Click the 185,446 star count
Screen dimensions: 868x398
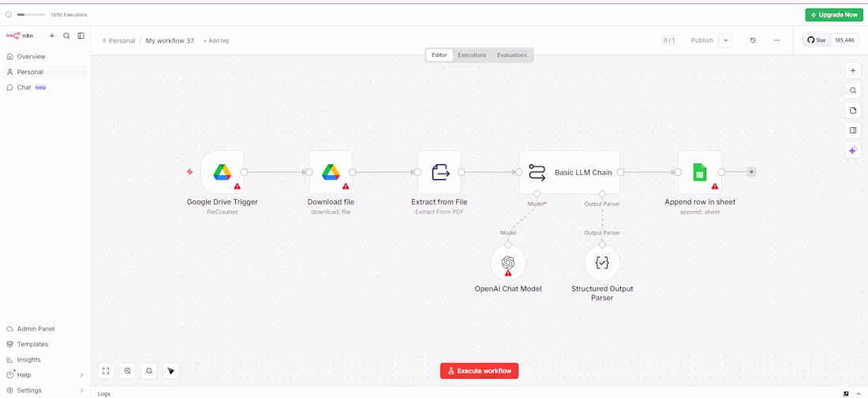coord(844,40)
